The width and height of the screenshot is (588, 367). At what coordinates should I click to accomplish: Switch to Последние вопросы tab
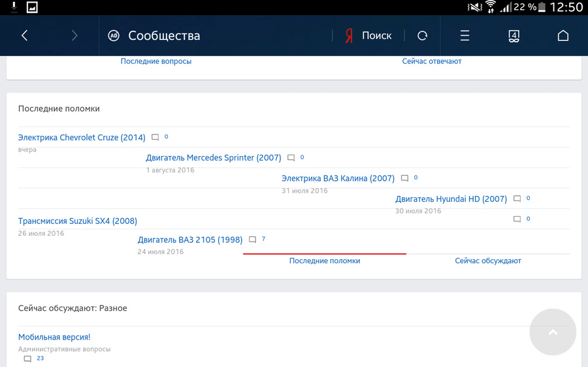[x=156, y=61]
